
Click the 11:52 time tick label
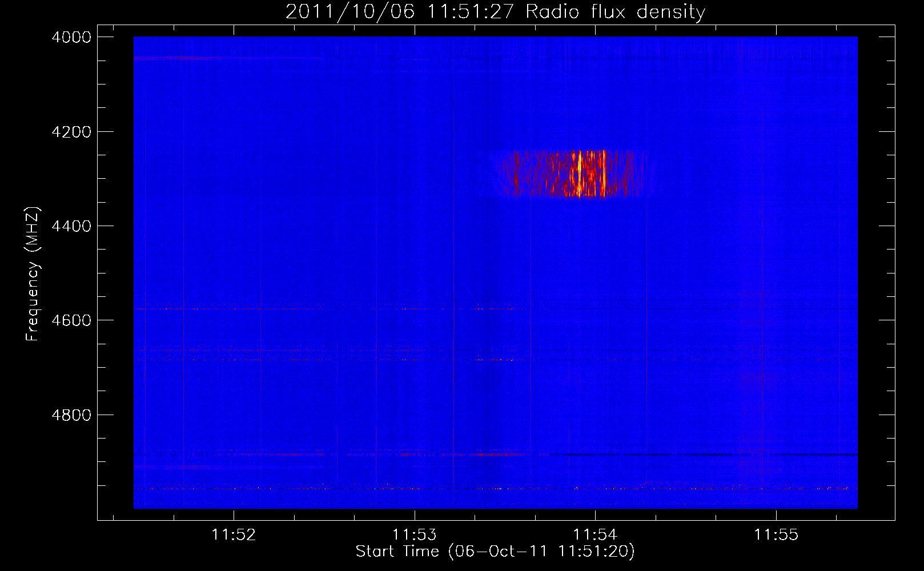234,534
